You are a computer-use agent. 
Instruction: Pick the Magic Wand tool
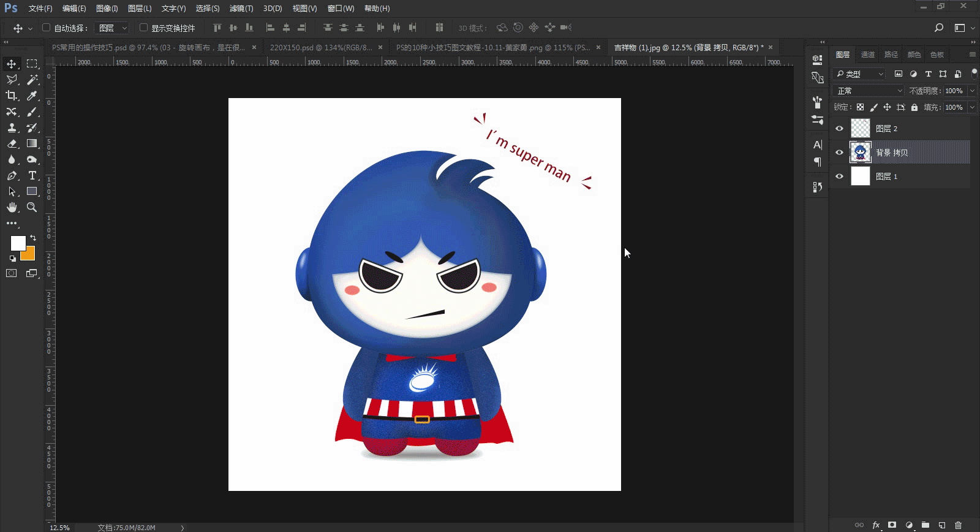[32, 80]
